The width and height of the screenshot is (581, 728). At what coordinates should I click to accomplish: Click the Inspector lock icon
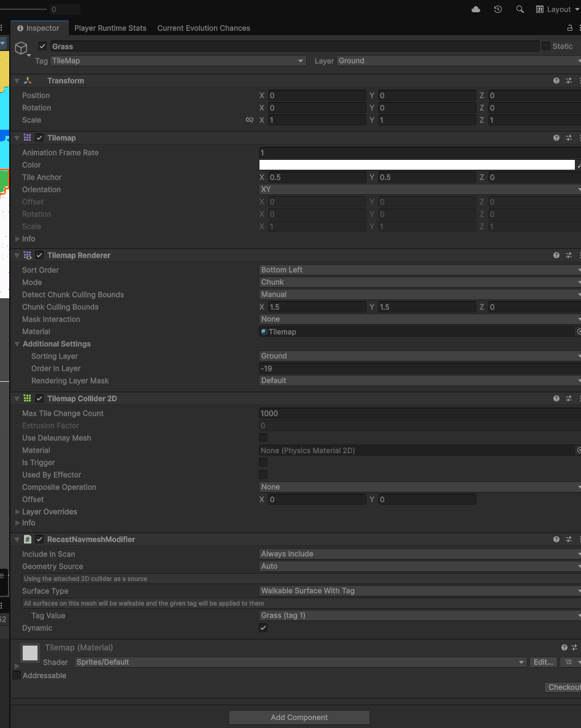pos(569,28)
